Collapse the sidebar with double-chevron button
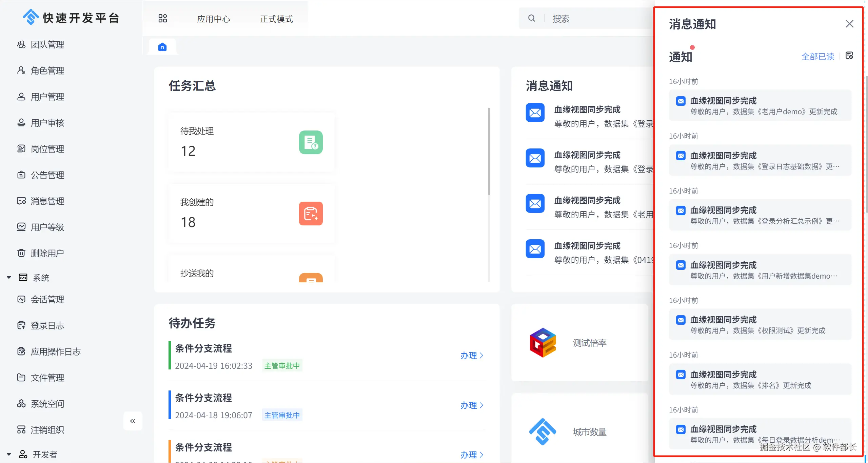The height and width of the screenshot is (463, 868). (x=133, y=421)
